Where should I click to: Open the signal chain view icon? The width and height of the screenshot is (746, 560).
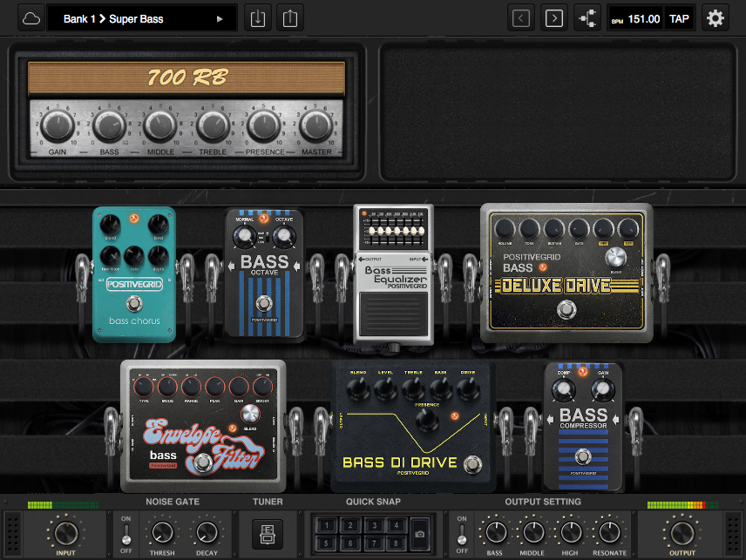587,17
